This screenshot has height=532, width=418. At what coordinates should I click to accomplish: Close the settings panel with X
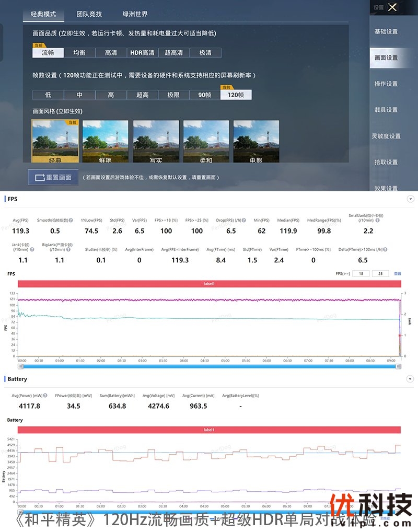point(393,7)
